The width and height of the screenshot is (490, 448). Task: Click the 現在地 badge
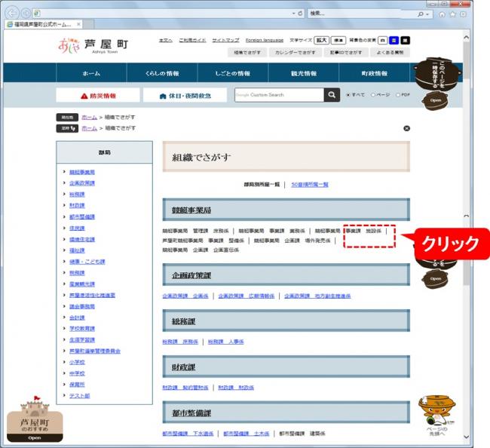[67, 117]
